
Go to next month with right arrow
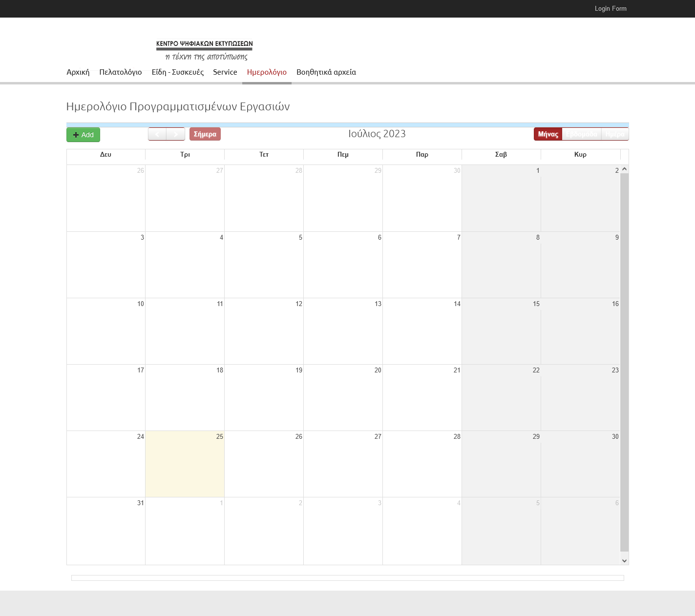[176, 134]
